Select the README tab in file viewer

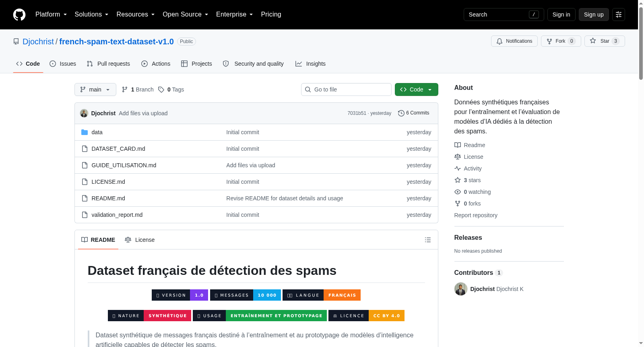(x=98, y=240)
